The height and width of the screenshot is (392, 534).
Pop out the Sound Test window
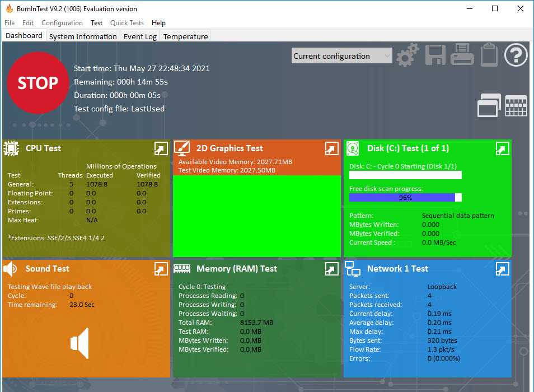[x=161, y=269]
